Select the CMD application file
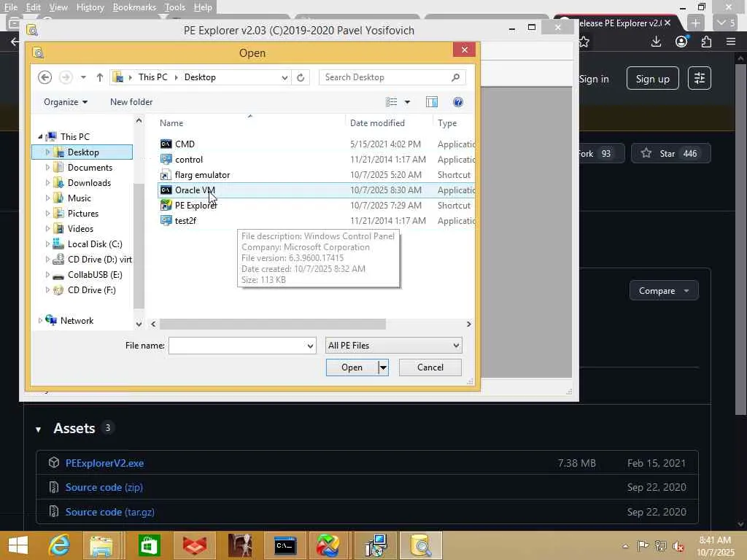Viewport: 747px width, 560px height. click(185, 144)
